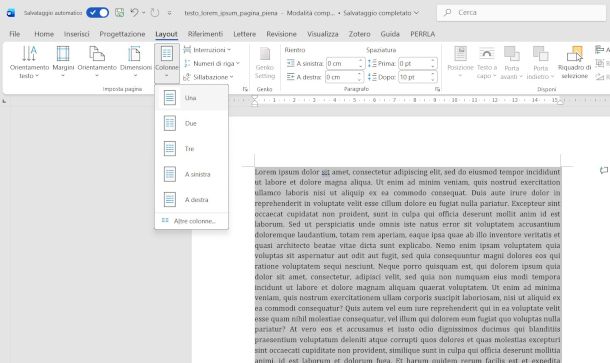Adjust the Dopo spacing stepper
Viewport: 610px width, 363px height.
(x=433, y=77)
